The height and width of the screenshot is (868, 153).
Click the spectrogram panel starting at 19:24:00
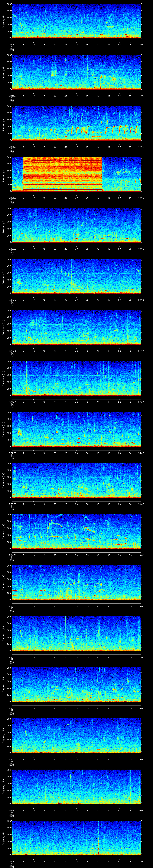click(x=77, y=531)
